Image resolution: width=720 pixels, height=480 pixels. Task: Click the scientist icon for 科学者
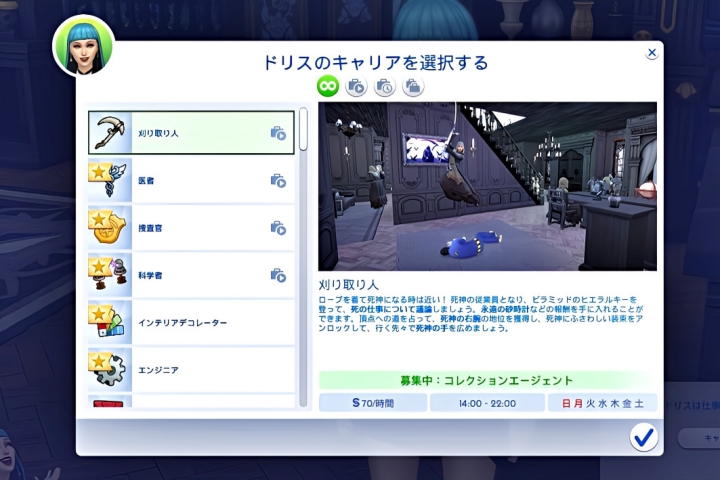(109, 275)
